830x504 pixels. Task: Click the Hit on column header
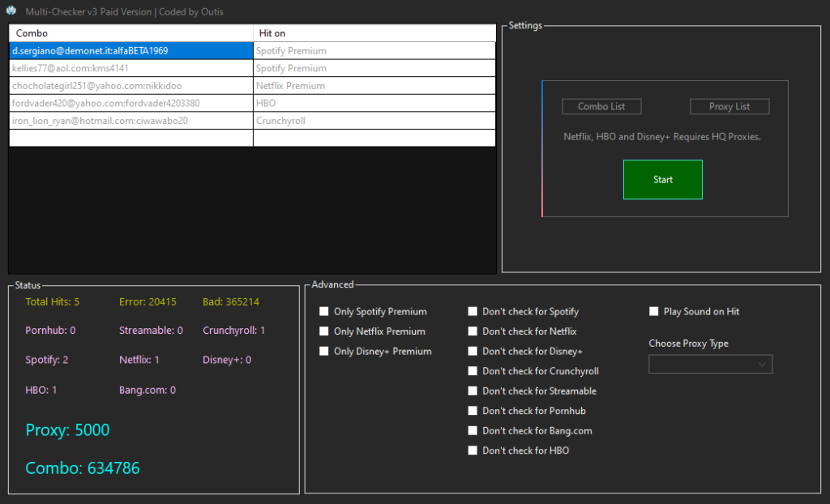(374, 33)
